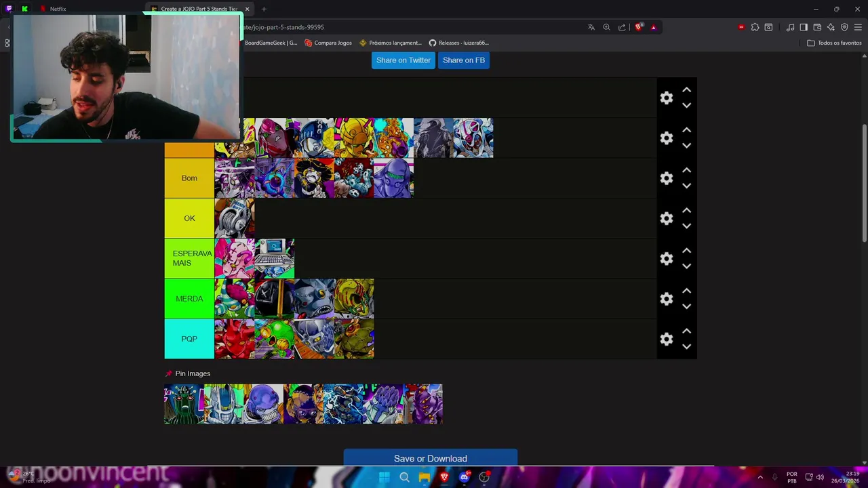The image size is (868, 488).
Task: Select the computer stand image in ESPERAVA MAIS
Action: 274,258
